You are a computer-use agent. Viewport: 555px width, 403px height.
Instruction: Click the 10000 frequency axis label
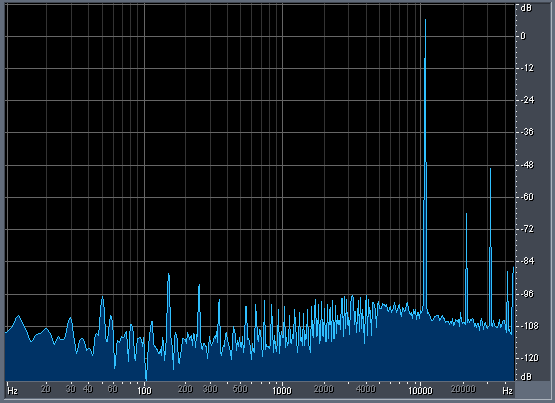tap(420, 391)
